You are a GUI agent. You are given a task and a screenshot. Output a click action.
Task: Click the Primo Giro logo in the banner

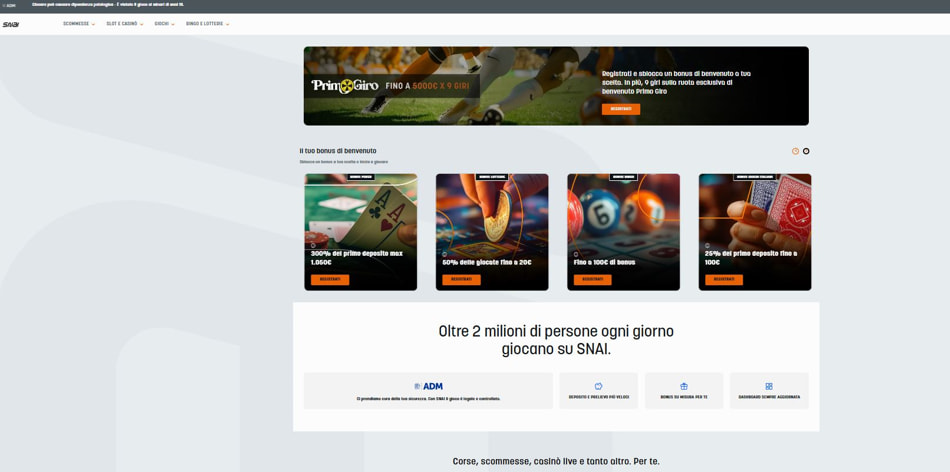tap(345, 86)
